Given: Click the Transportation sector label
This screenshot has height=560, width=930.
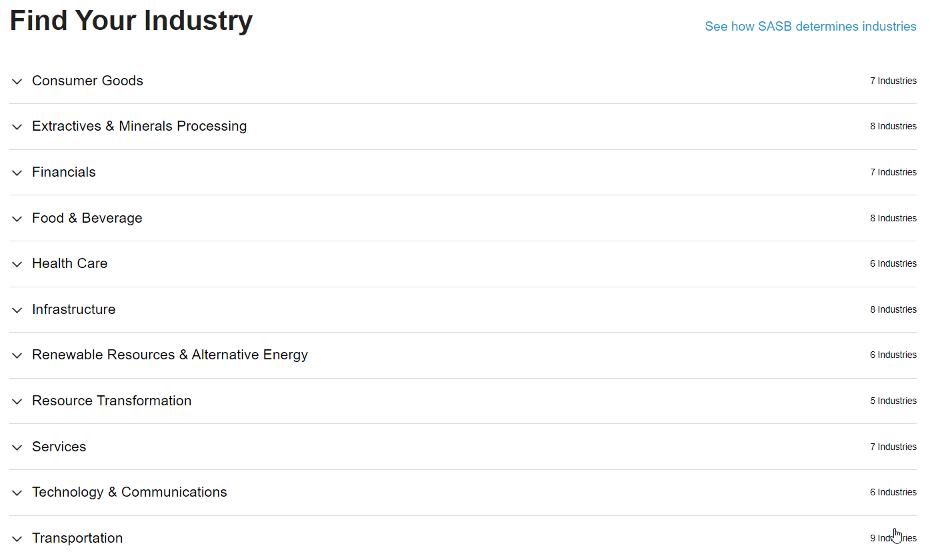Looking at the screenshot, I should (77, 538).
